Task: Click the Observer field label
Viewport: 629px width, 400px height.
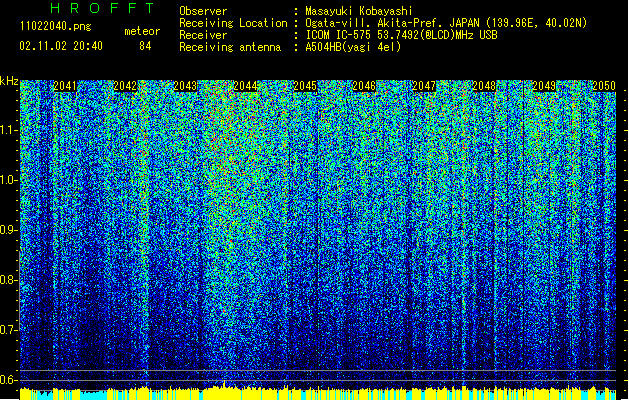Action: coord(203,11)
